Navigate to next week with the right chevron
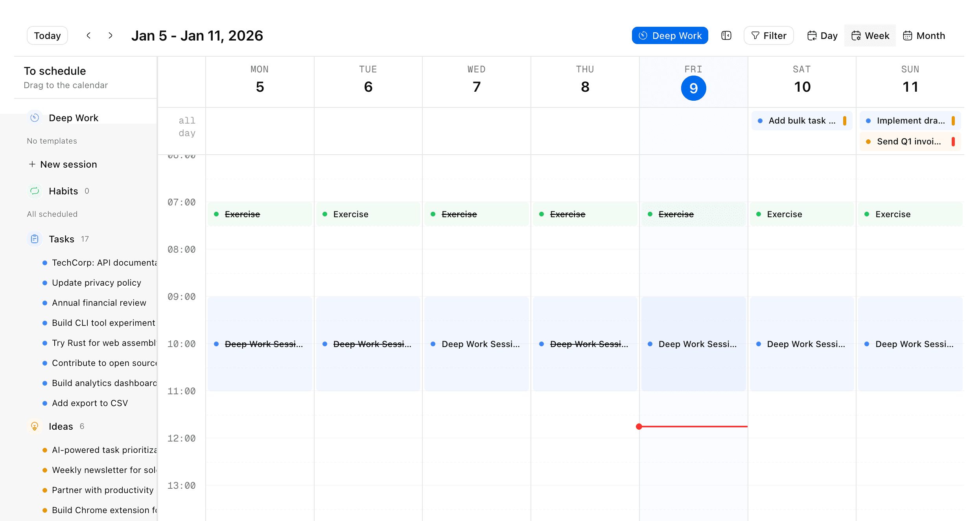This screenshot has width=980, height=521. coord(110,35)
